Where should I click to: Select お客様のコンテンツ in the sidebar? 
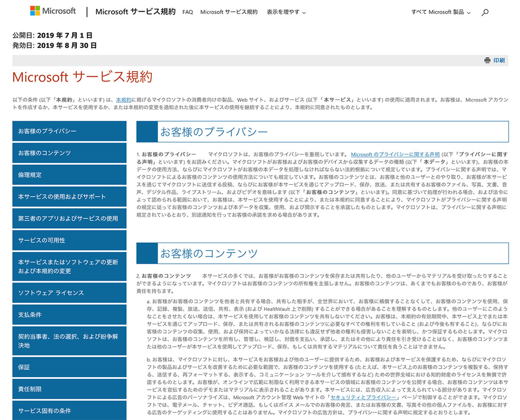coord(69,153)
